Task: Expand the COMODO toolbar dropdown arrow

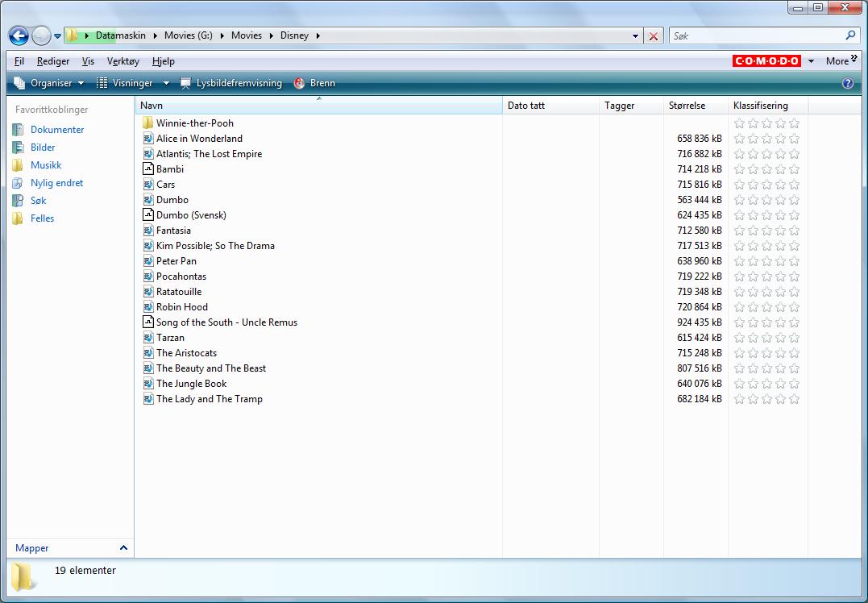Action: tap(811, 61)
